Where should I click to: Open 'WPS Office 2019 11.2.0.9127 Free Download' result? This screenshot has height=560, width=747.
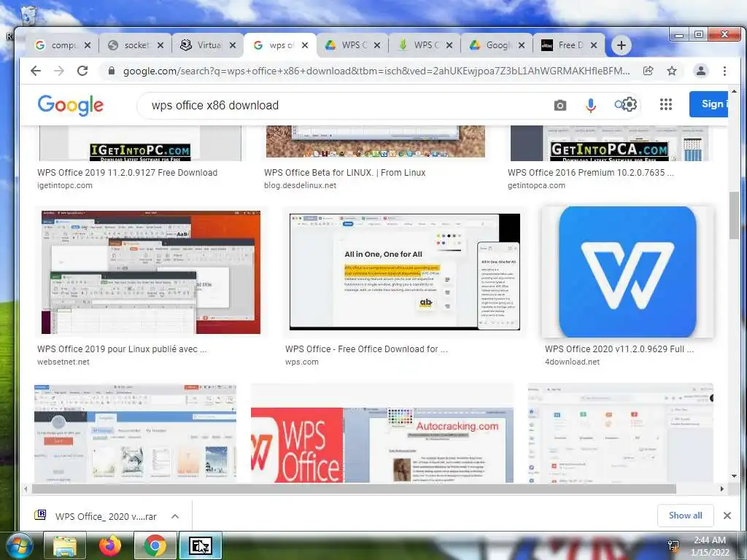pyautogui.click(x=127, y=172)
